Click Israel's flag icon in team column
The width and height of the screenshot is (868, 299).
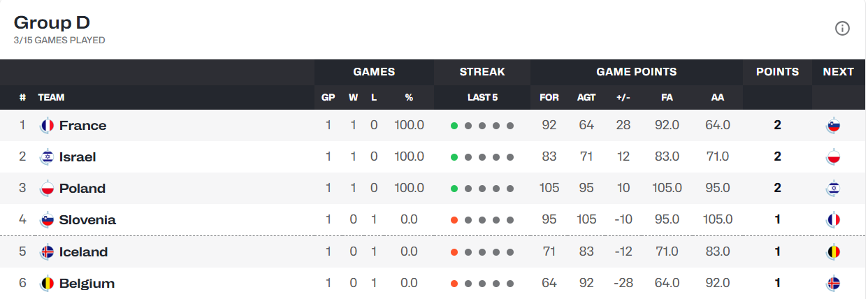47,157
